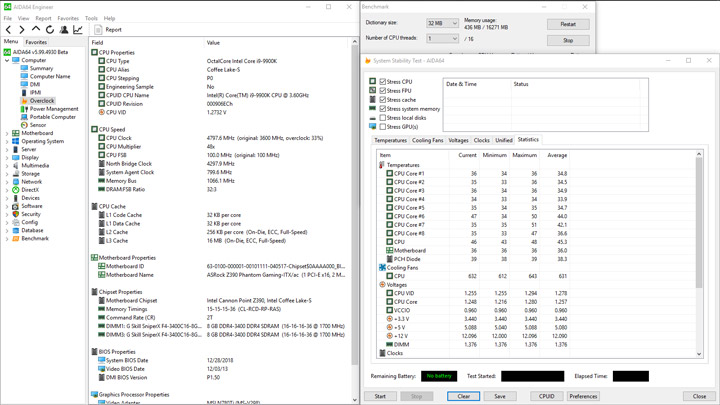Image resolution: width=720 pixels, height=405 pixels.
Task: Enable the Stress GPU(s) checkbox
Action: [x=382, y=127]
